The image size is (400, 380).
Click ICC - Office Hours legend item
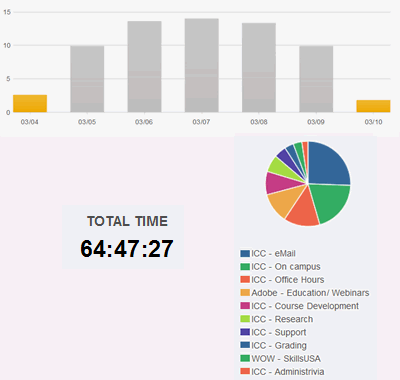click(x=282, y=280)
